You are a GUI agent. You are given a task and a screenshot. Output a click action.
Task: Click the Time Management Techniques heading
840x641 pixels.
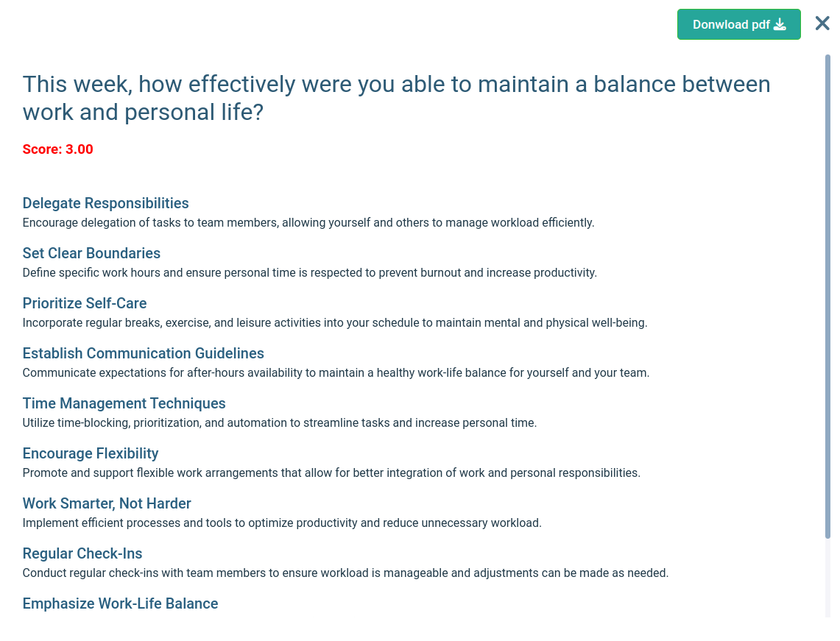tap(124, 403)
